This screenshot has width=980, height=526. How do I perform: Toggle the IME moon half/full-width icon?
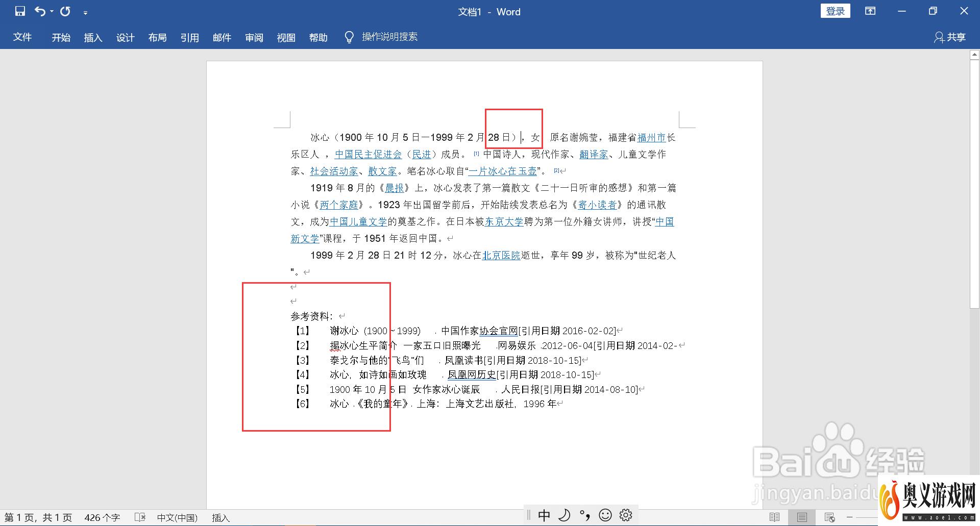click(x=565, y=515)
